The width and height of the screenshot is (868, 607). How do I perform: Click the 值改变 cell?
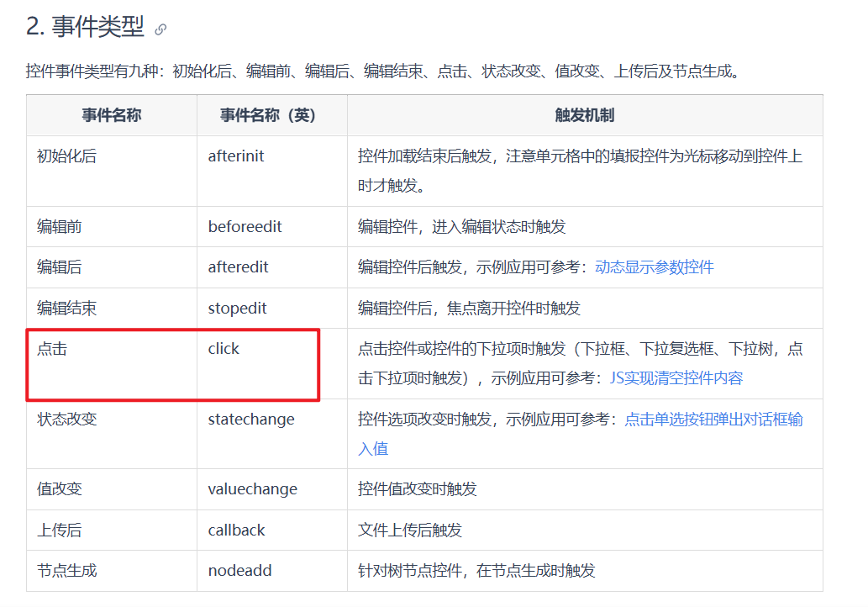pos(112,489)
